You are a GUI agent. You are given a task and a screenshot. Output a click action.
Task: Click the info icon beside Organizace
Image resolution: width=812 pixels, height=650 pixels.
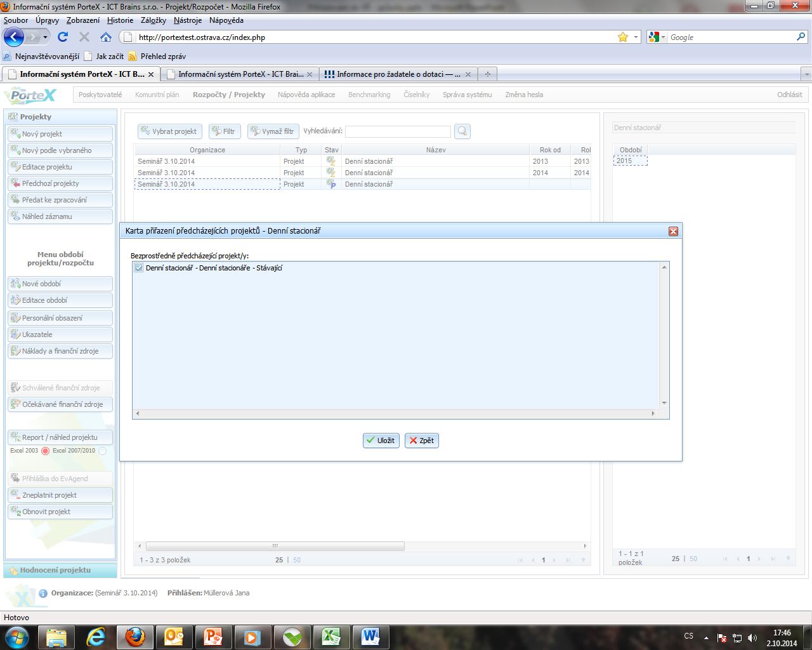click(43, 594)
